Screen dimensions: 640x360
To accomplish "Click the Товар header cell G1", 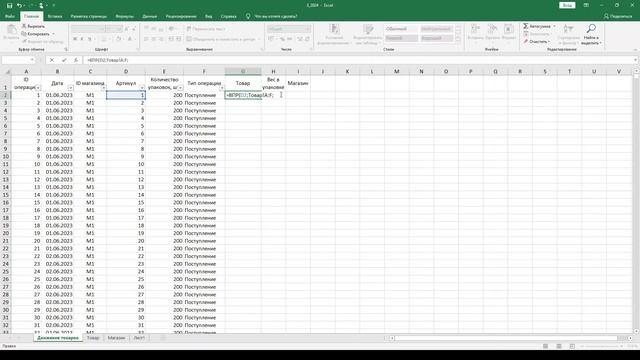I will coord(243,83).
